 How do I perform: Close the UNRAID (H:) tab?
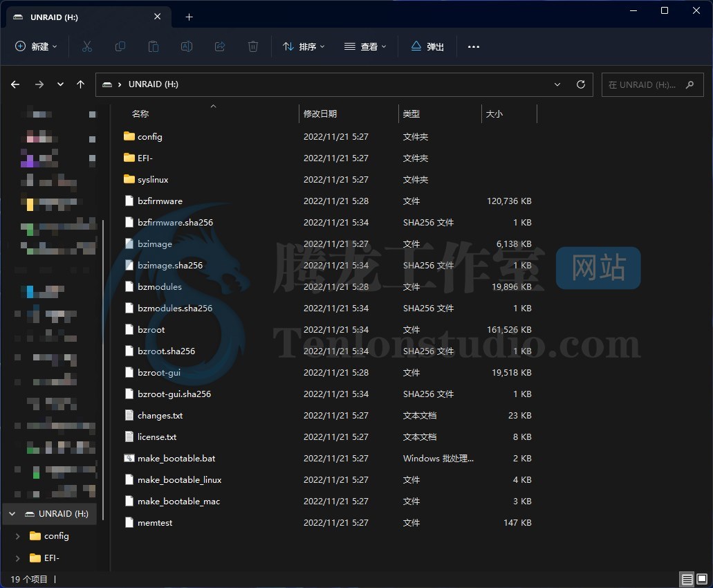pyautogui.click(x=158, y=17)
